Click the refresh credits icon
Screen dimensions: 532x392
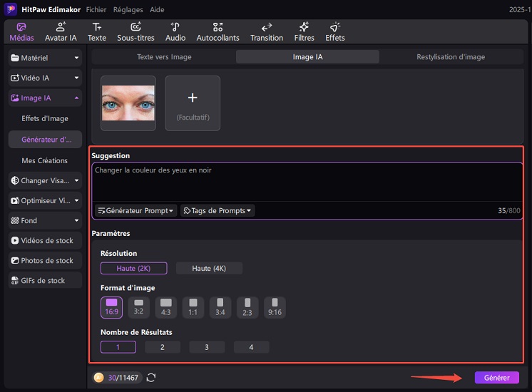151,378
